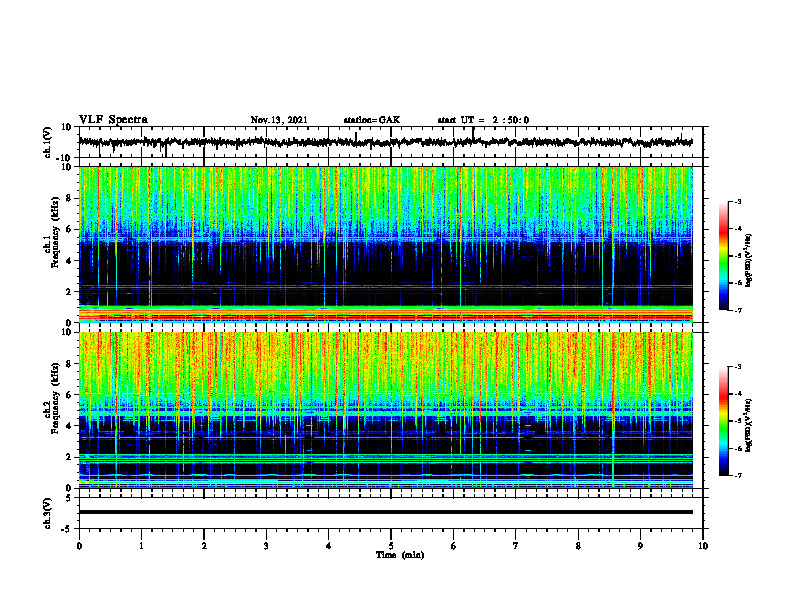The image size is (792, 612).
Task: Click time axis tick label "3"
Action: tap(266, 546)
